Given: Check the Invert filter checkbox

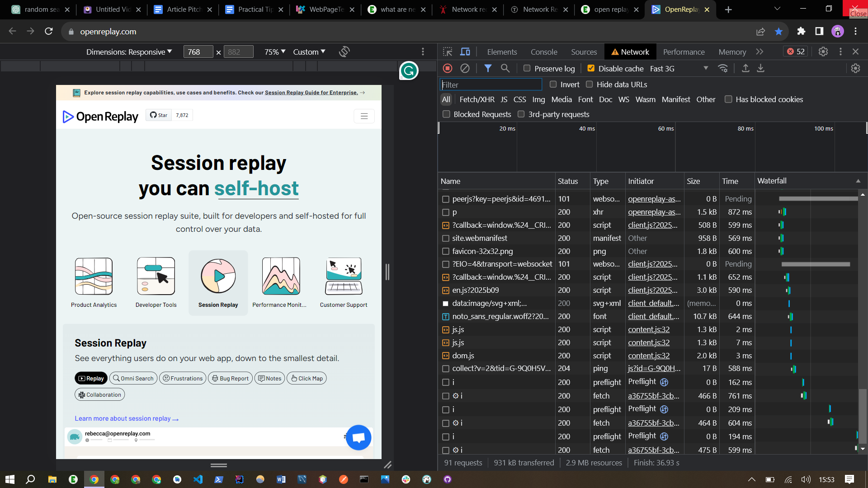Looking at the screenshot, I should pos(553,84).
